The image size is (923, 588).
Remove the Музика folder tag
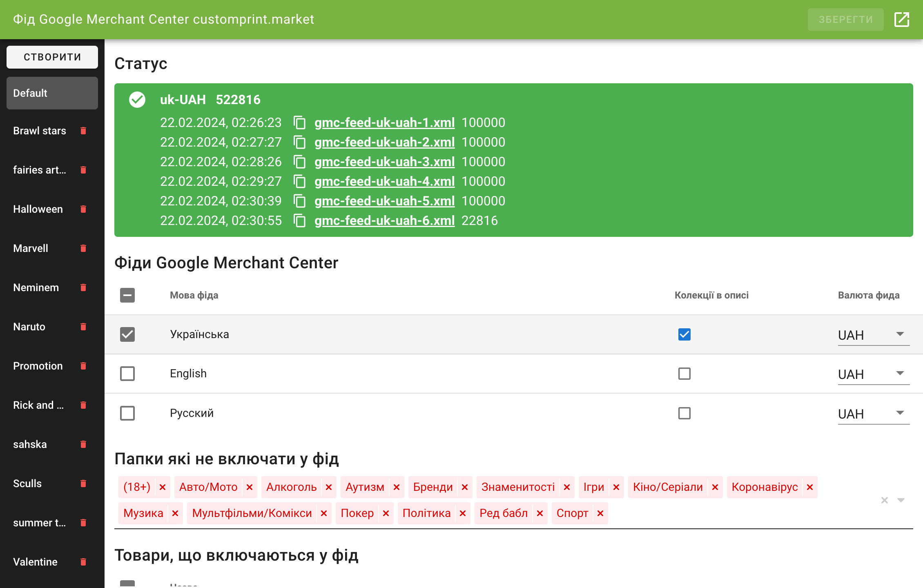[175, 513]
